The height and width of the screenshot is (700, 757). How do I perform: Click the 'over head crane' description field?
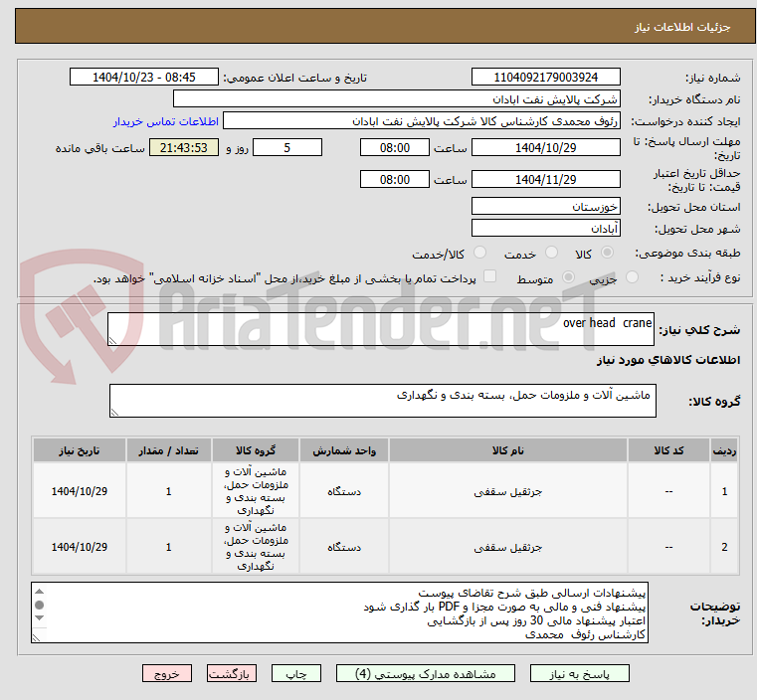(381, 330)
